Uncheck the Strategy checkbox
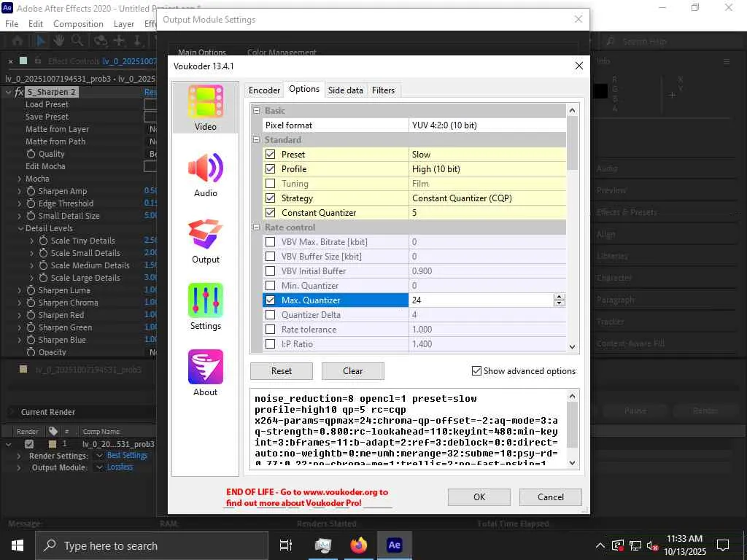The width and height of the screenshot is (747, 560). tap(270, 198)
